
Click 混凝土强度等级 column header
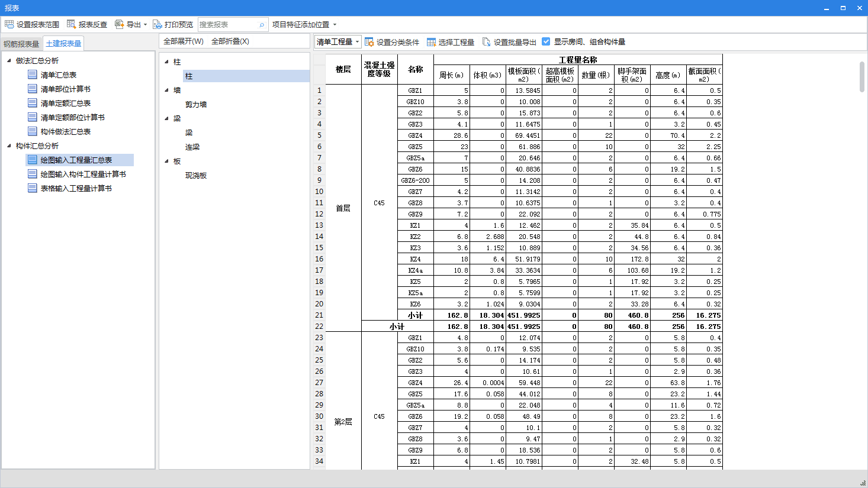tap(379, 70)
